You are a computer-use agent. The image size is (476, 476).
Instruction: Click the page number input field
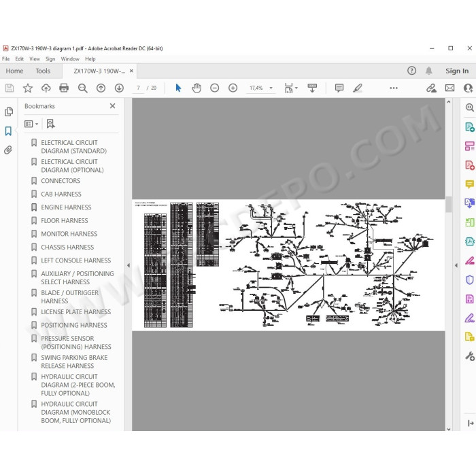[x=139, y=88]
